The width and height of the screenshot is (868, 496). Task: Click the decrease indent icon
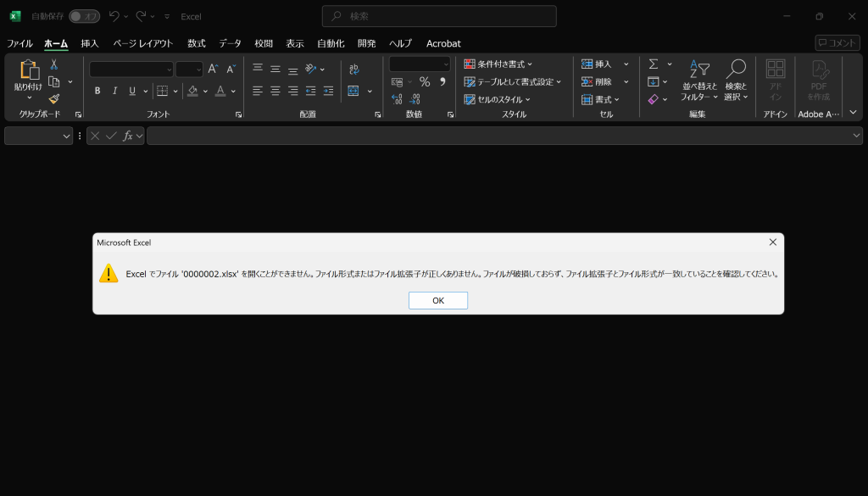point(310,91)
